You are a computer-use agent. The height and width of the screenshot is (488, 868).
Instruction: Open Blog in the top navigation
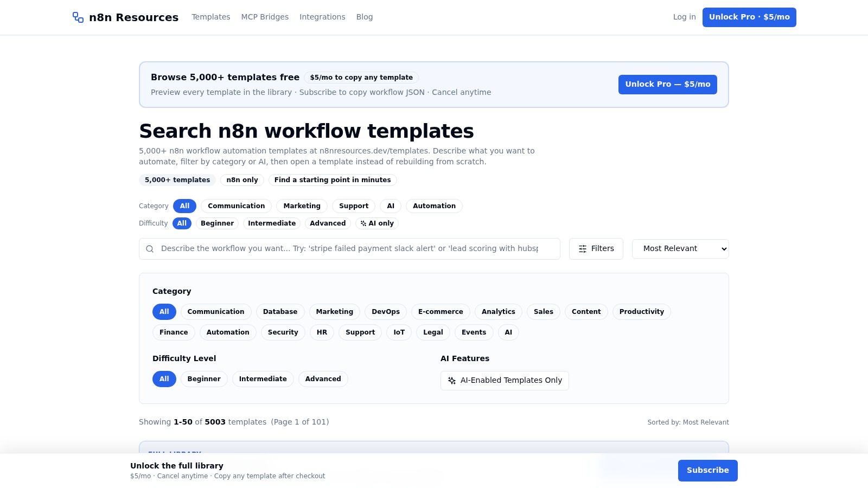pos(365,17)
